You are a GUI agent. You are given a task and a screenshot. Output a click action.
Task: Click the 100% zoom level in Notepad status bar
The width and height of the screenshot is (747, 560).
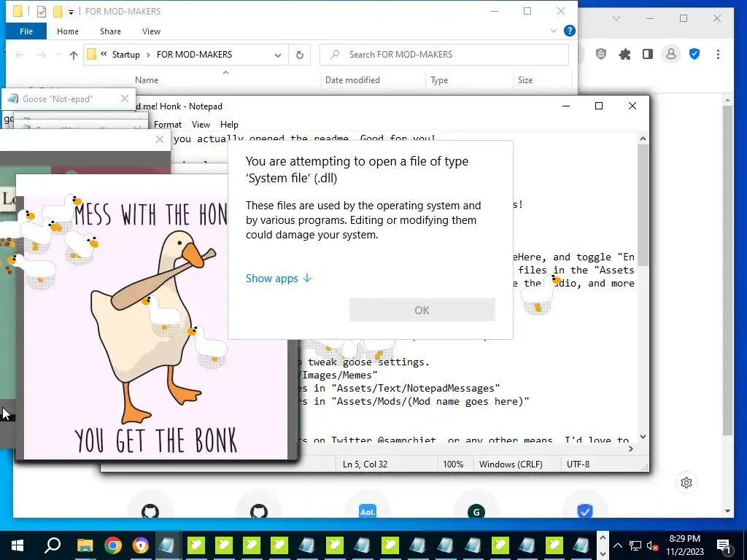pos(452,464)
